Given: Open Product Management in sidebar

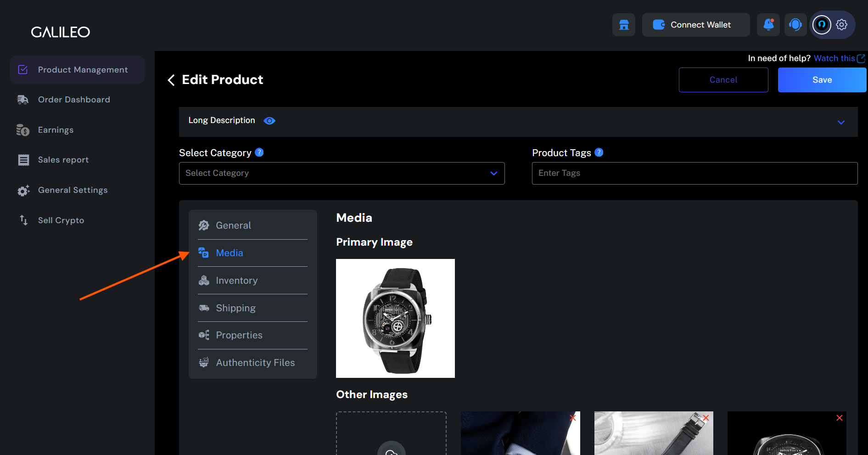Looking at the screenshot, I should click(x=77, y=70).
